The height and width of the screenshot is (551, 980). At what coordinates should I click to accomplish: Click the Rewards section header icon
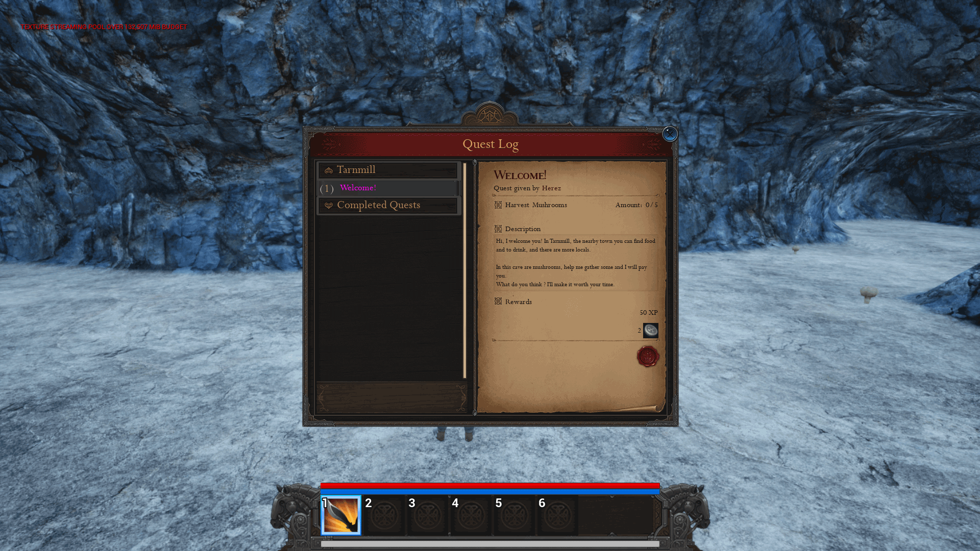(498, 302)
